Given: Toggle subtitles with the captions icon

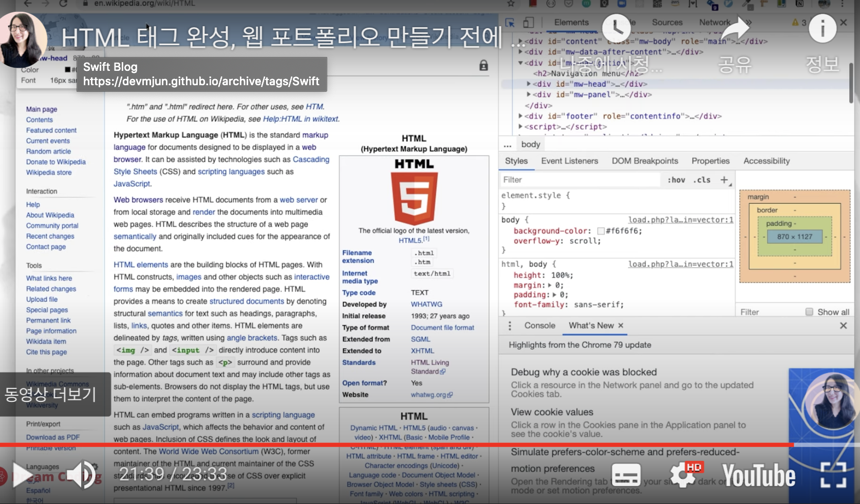Looking at the screenshot, I should point(626,475).
